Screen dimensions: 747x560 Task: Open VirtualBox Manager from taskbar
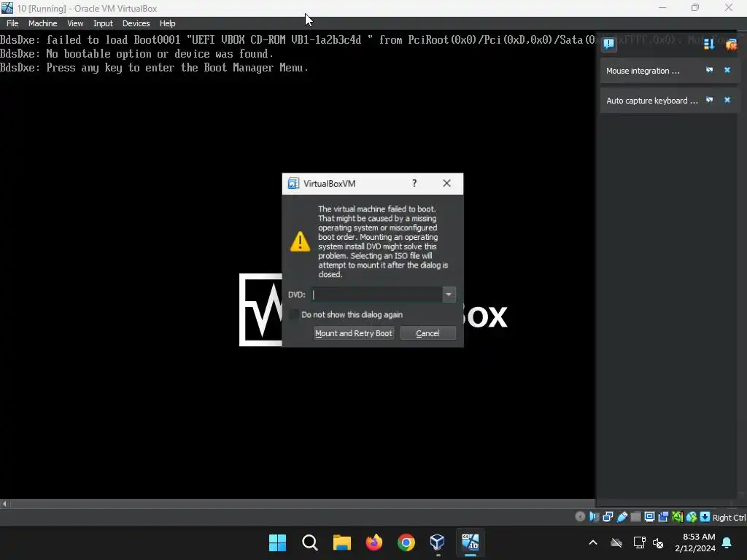[438, 542]
